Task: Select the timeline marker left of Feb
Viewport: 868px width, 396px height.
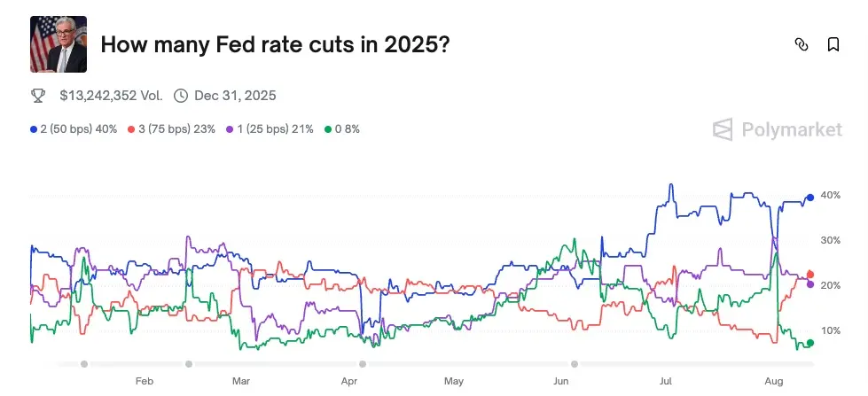Action: [84, 363]
